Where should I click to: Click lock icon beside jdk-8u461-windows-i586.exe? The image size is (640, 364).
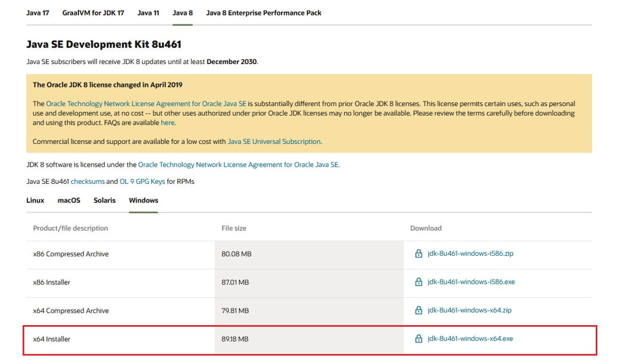[x=419, y=282]
